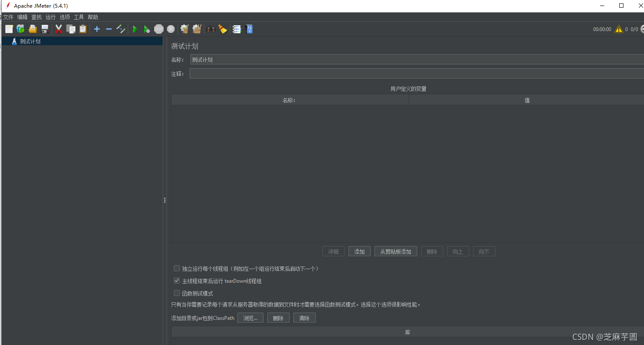Image resolution: width=644 pixels, height=345 pixels.
Task: Click the 向上 button
Action: [458, 252]
